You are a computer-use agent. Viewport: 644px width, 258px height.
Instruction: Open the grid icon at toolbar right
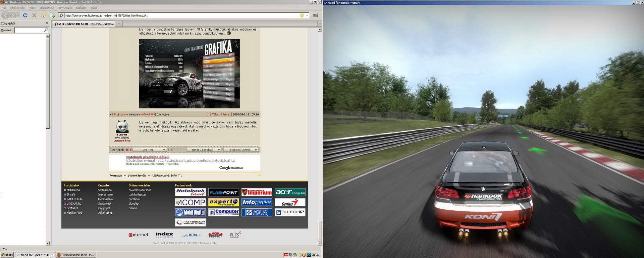pos(316,15)
